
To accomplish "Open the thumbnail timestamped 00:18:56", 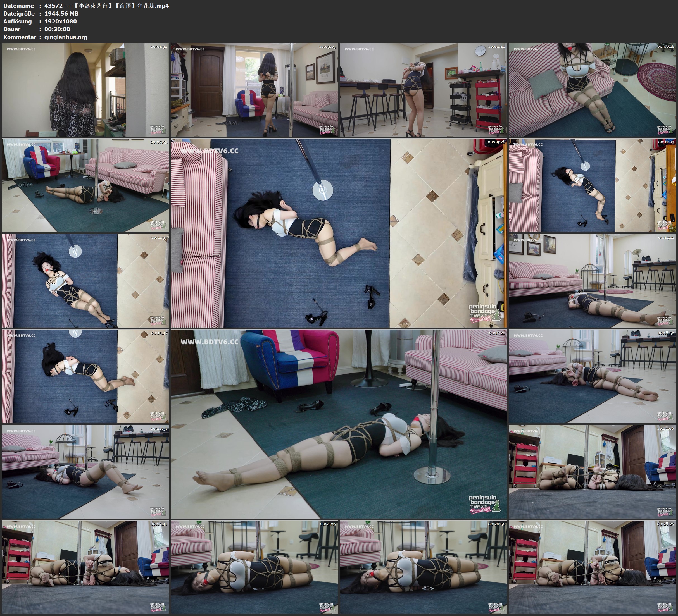I will [593, 376].
